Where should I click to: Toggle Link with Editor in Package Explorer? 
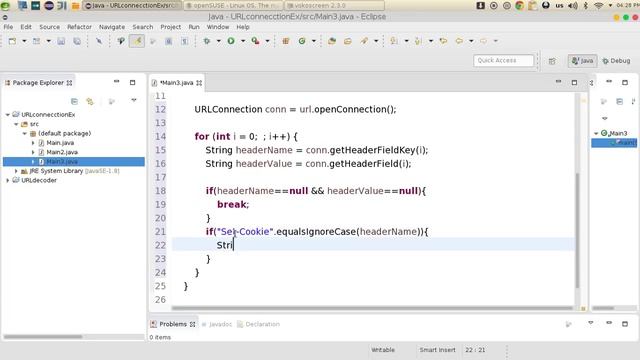tap(90, 101)
